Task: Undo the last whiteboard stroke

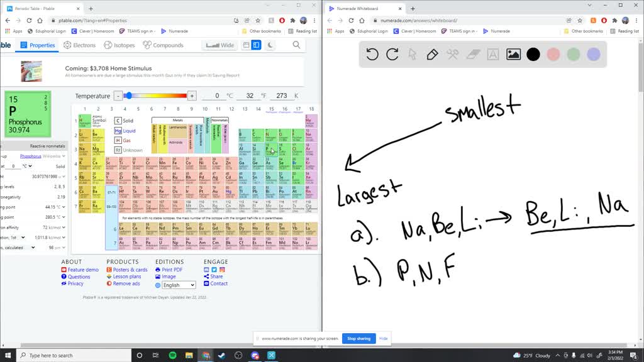Action: [x=372, y=55]
